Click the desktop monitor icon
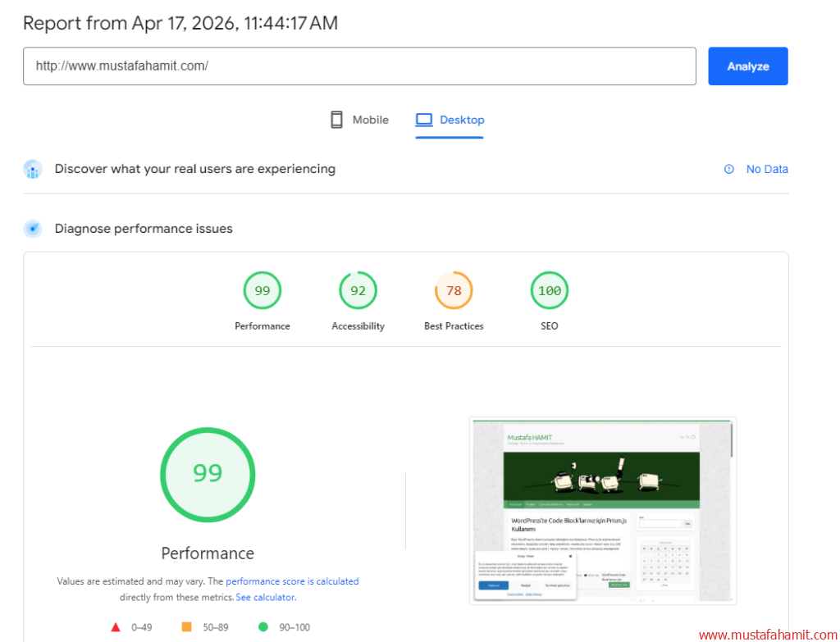 (x=423, y=120)
